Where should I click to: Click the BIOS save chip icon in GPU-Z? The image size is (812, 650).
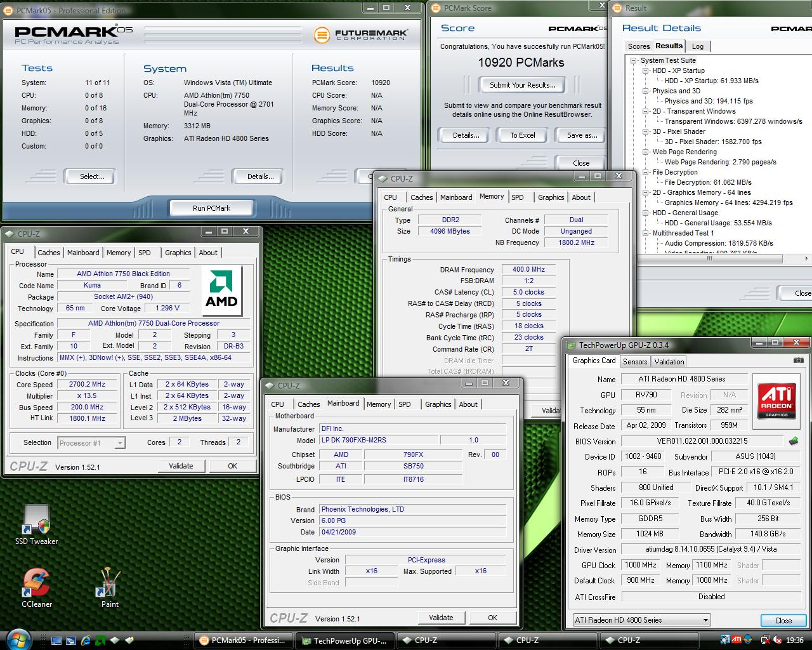click(793, 441)
